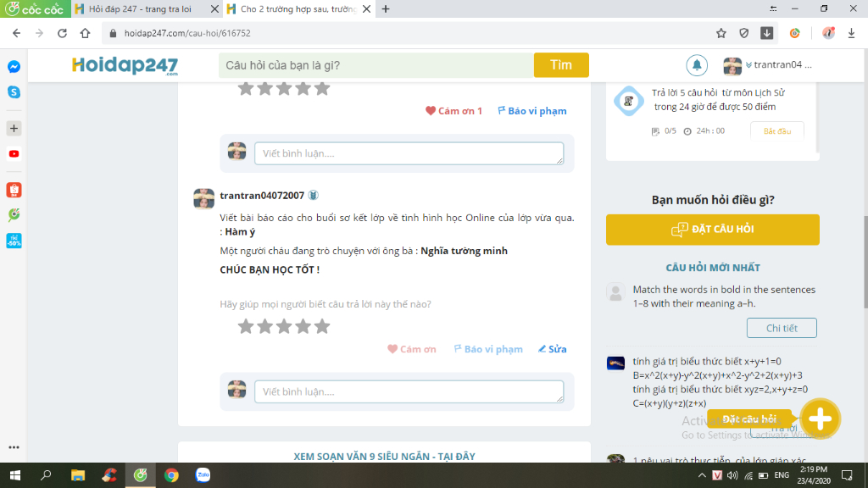Write comment under first answer
The image size is (868, 488).
point(409,153)
